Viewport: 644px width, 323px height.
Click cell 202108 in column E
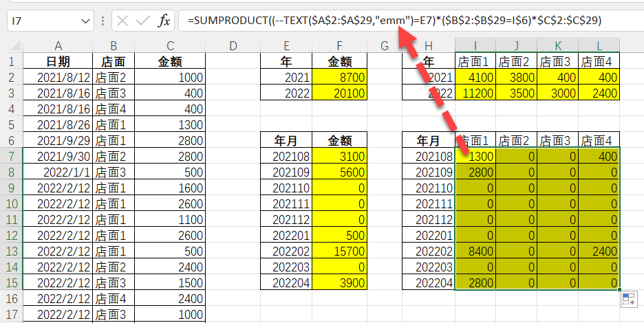[x=286, y=157]
